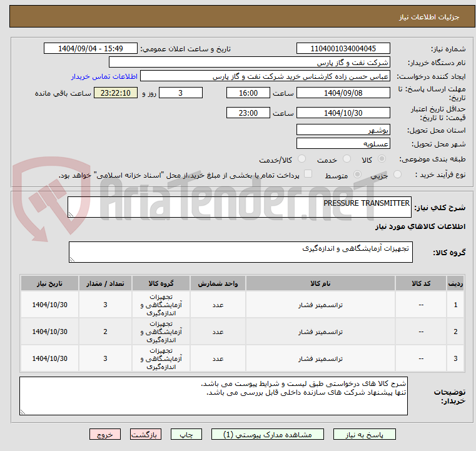
Task: Click the توضیحات خریدار notes text area
Action: tap(213, 396)
